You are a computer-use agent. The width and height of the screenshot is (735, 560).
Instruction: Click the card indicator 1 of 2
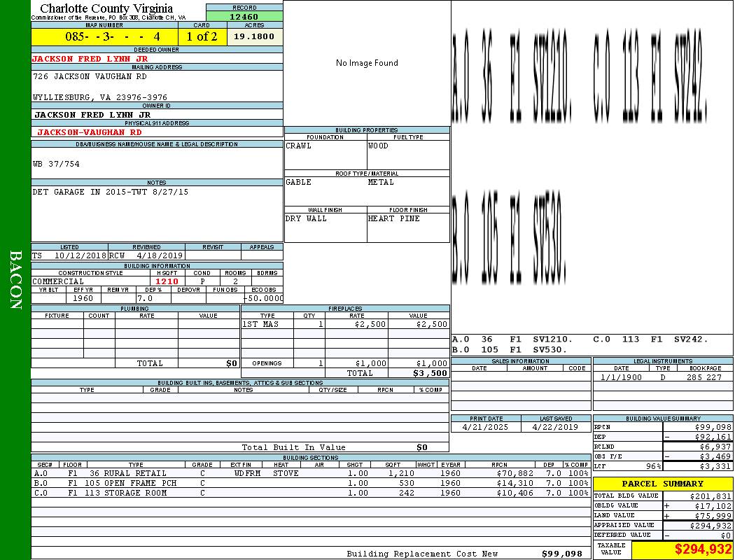(x=202, y=36)
